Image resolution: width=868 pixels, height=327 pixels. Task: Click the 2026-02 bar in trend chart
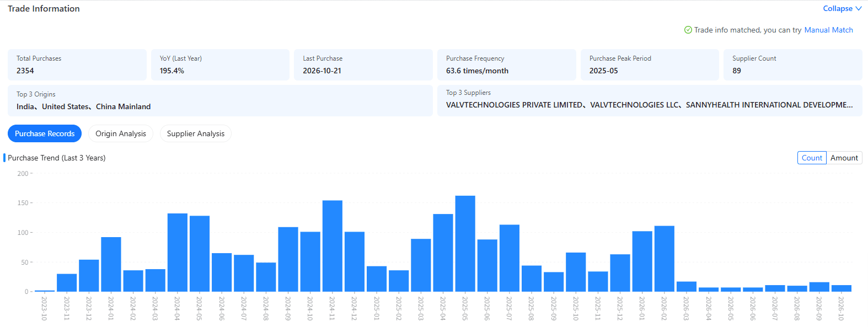pyautogui.click(x=665, y=259)
